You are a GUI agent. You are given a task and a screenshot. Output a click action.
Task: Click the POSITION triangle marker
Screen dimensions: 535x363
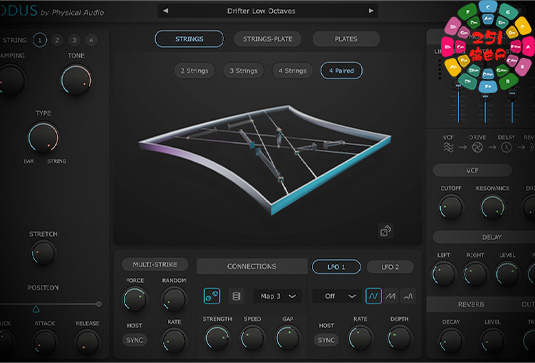tap(36, 309)
